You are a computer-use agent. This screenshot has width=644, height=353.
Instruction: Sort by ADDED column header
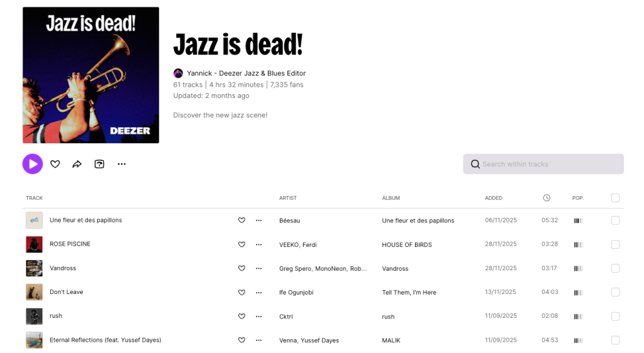494,198
